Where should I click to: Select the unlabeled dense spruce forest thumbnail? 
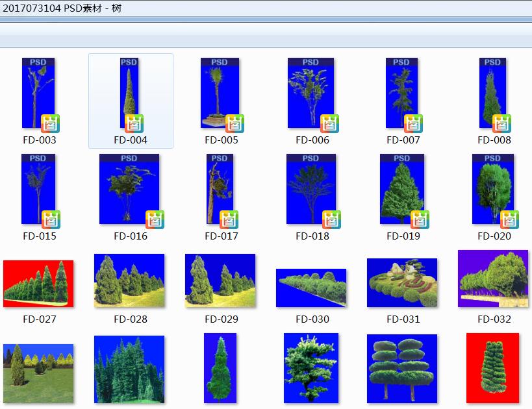click(129, 369)
